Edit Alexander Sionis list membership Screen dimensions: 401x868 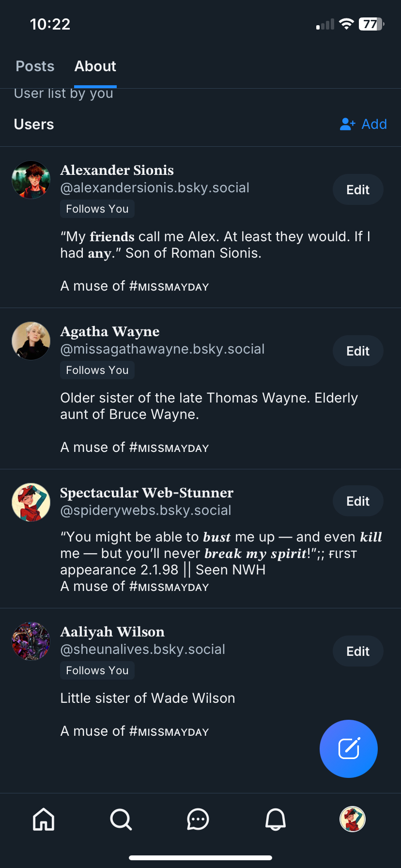point(358,189)
